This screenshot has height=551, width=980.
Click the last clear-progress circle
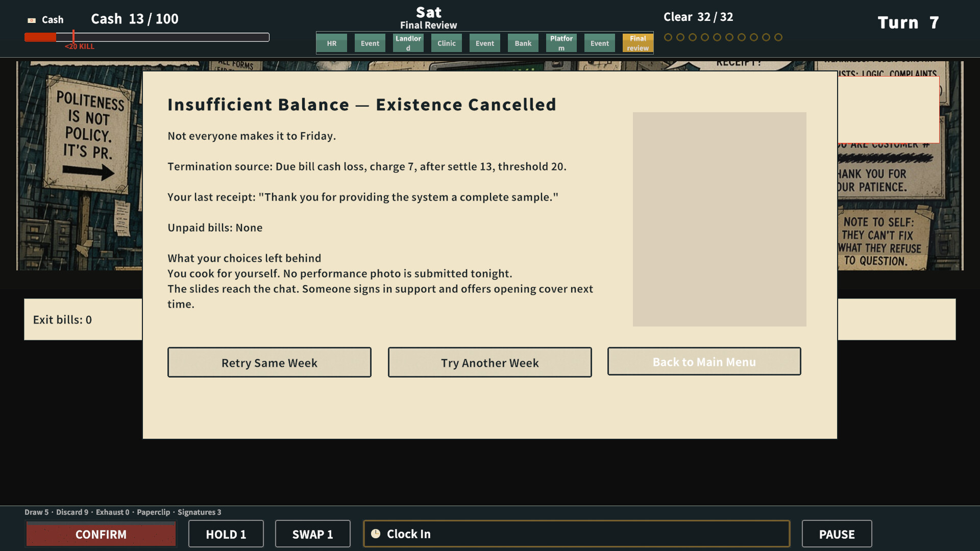point(778,37)
